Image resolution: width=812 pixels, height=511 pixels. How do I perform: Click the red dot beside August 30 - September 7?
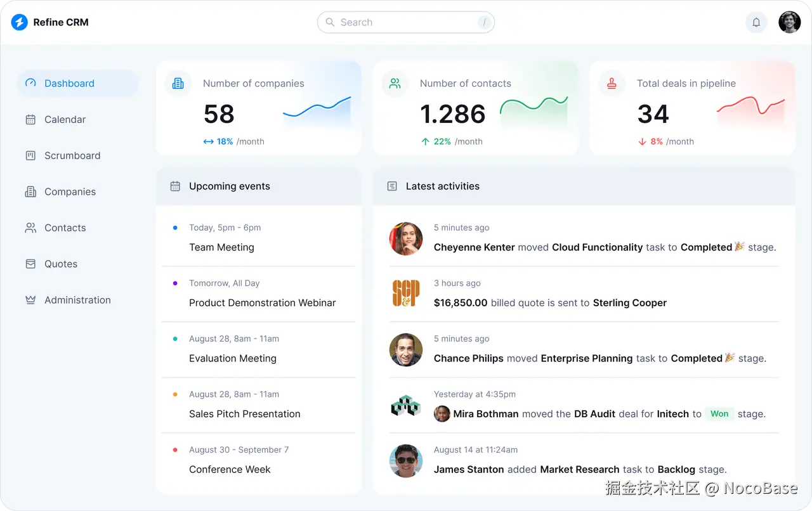[x=175, y=450]
